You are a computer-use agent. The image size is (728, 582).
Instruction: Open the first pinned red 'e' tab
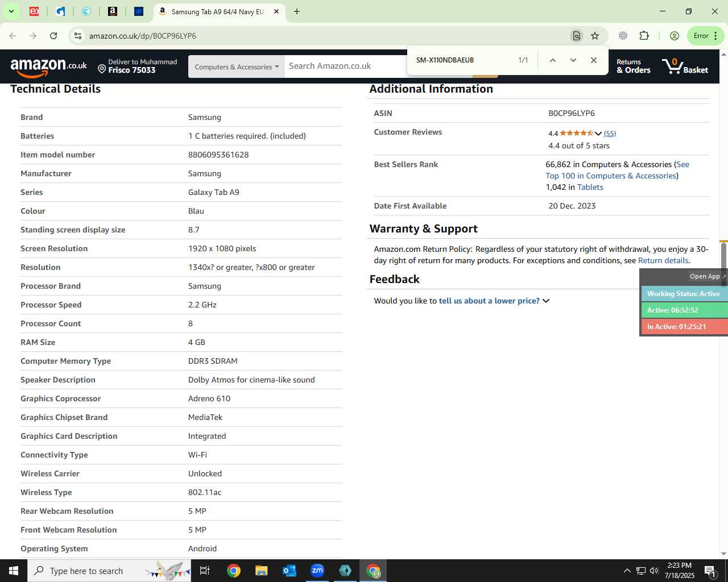(34, 11)
